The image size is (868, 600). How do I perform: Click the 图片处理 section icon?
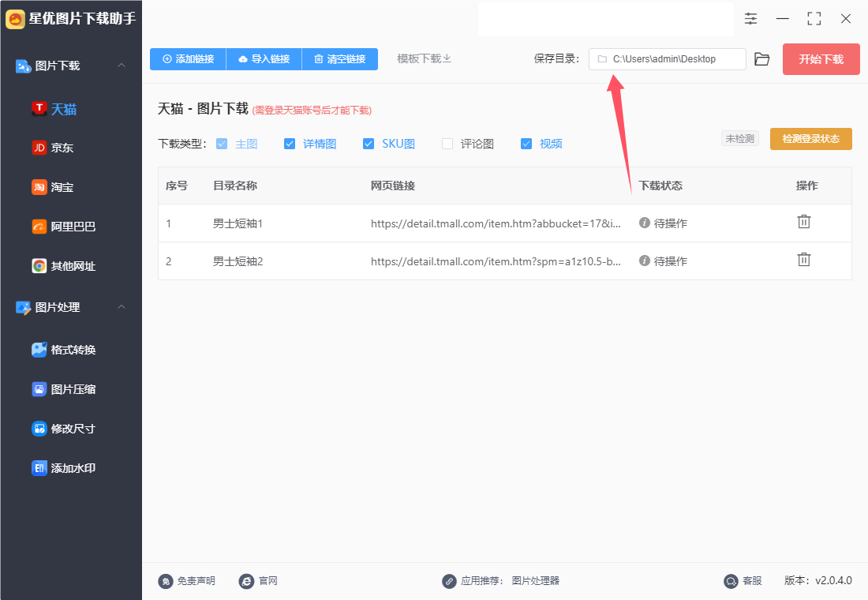(23, 307)
